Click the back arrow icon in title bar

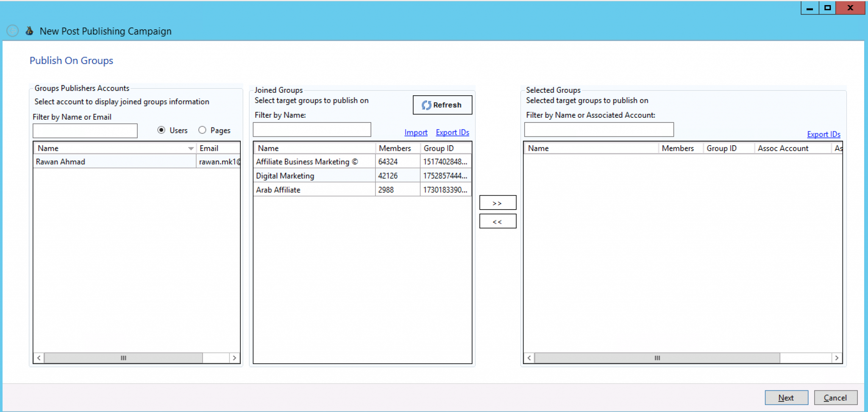(x=13, y=31)
